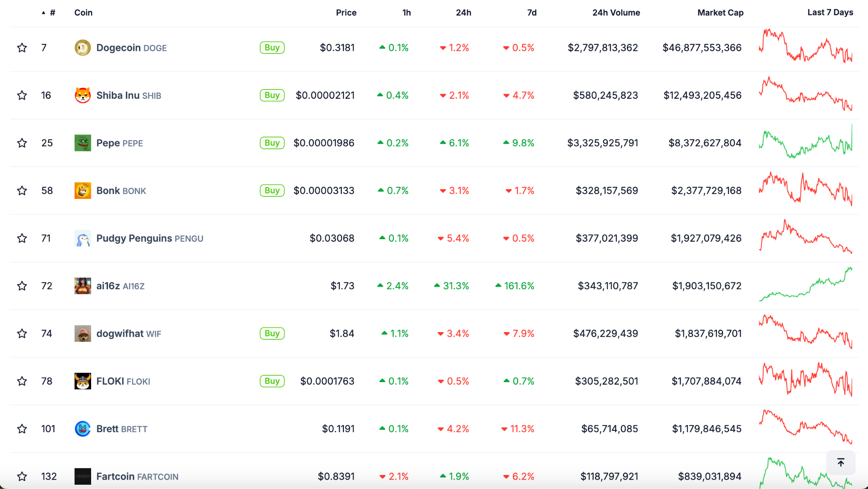
Task: Sort by the 7d column header
Action: pos(532,13)
